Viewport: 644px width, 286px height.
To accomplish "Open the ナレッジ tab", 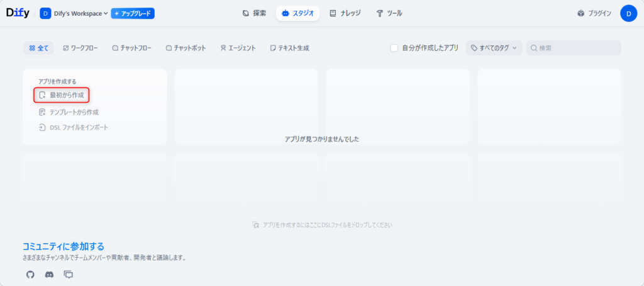I will tap(345, 13).
